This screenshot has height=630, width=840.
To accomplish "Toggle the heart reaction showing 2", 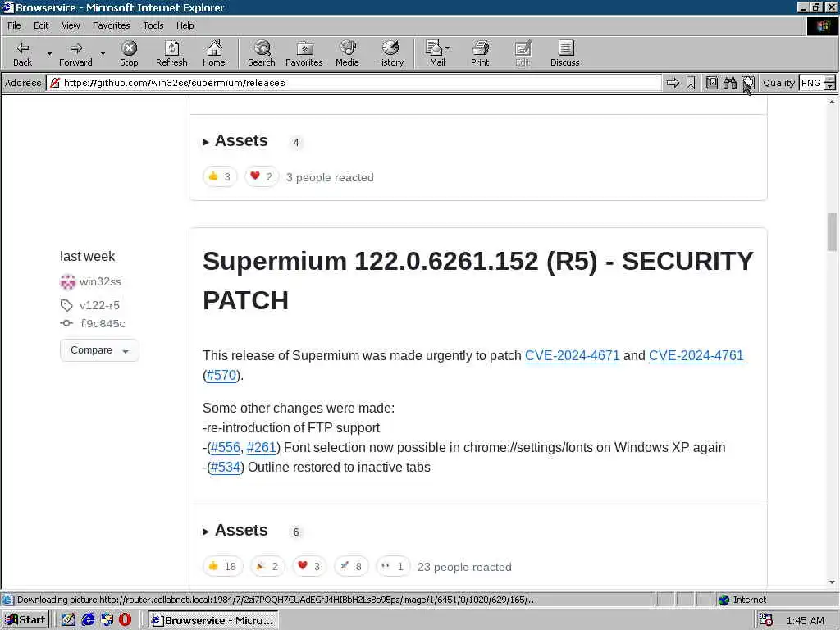I will tap(262, 177).
